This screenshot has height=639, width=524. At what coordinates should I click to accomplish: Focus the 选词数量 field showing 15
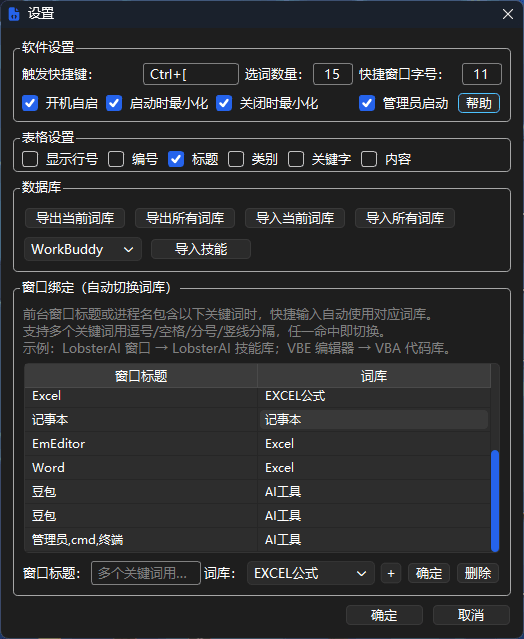[x=332, y=74]
